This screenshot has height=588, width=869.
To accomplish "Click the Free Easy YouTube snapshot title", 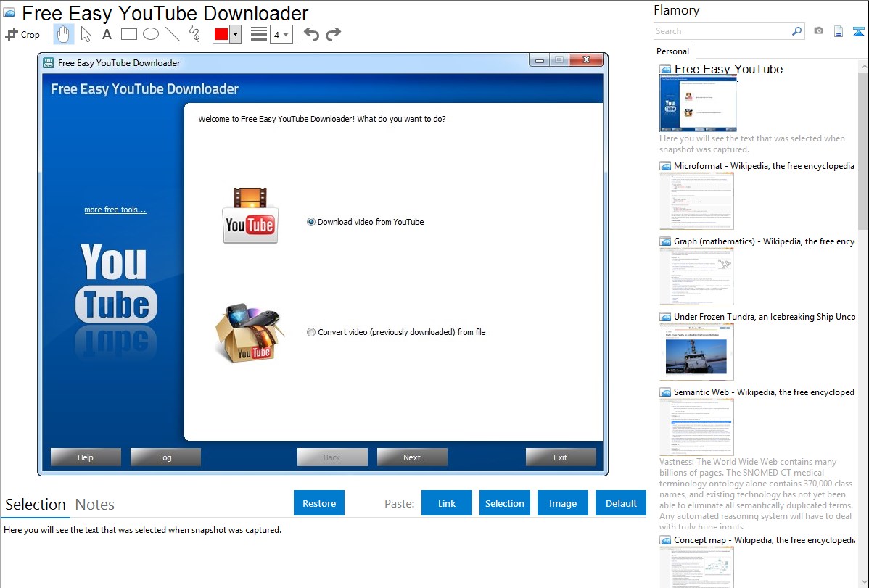I will pos(728,70).
